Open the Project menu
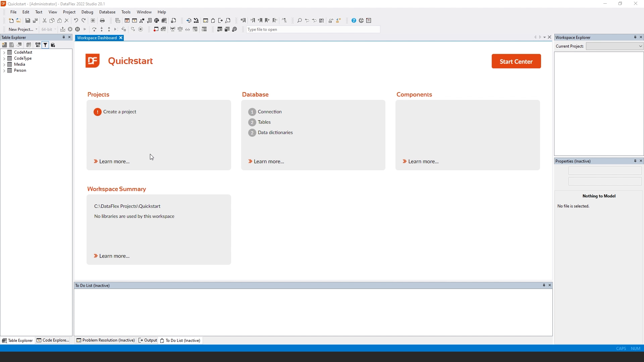The width and height of the screenshot is (644, 362). (69, 12)
